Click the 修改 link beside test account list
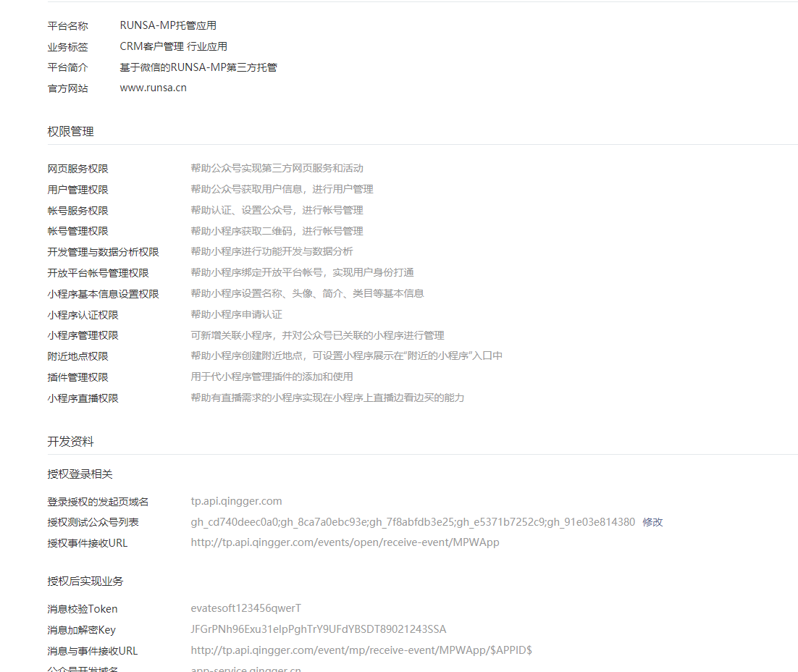The height and width of the screenshot is (672, 798). pos(652,522)
